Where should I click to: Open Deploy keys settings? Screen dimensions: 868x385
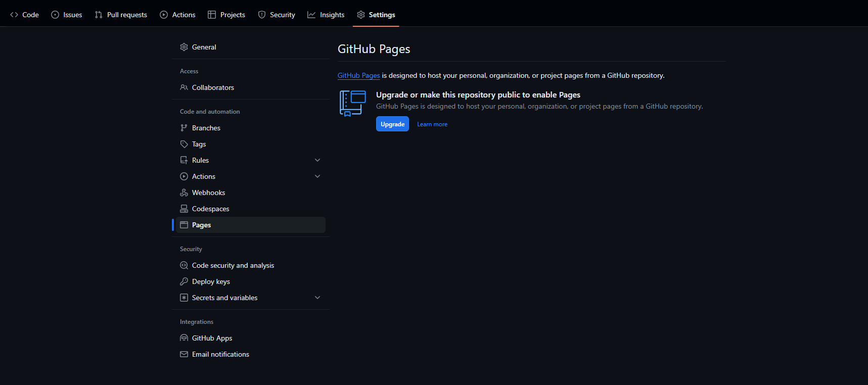coord(251,281)
